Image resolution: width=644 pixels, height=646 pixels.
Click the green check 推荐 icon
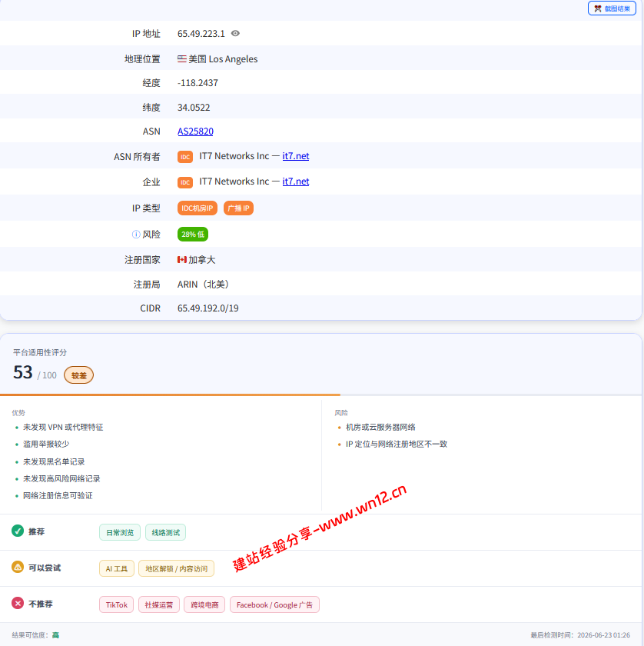[18, 531]
